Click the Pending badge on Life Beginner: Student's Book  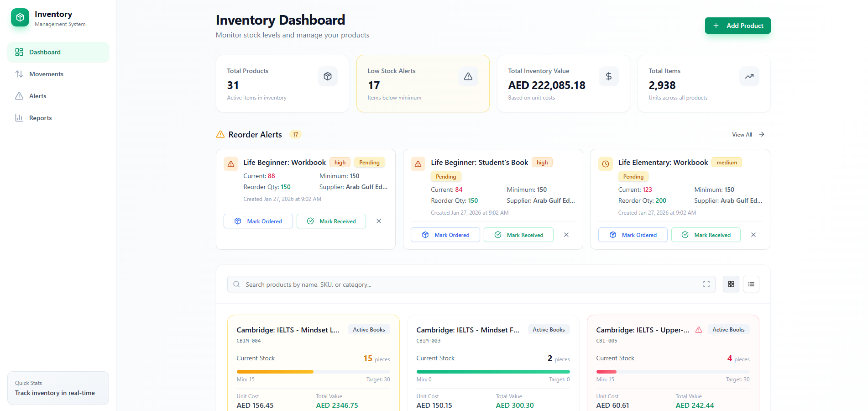coord(446,177)
